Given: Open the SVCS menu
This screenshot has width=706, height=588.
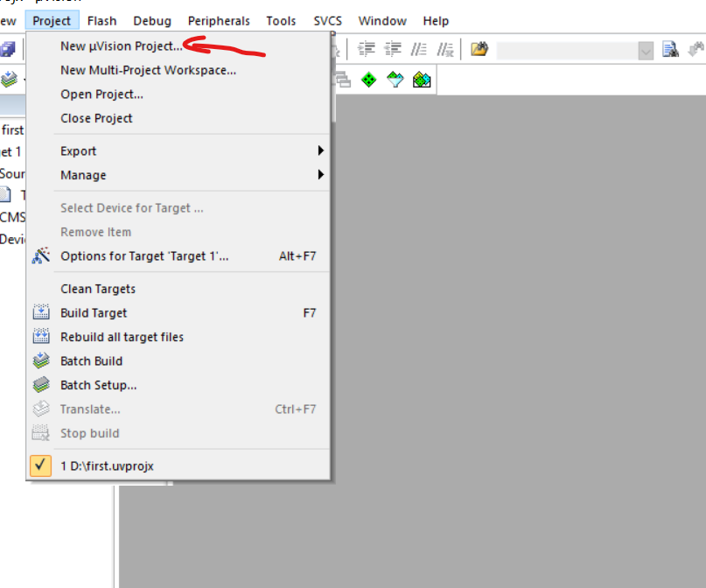Looking at the screenshot, I should click(x=328, y=21).
